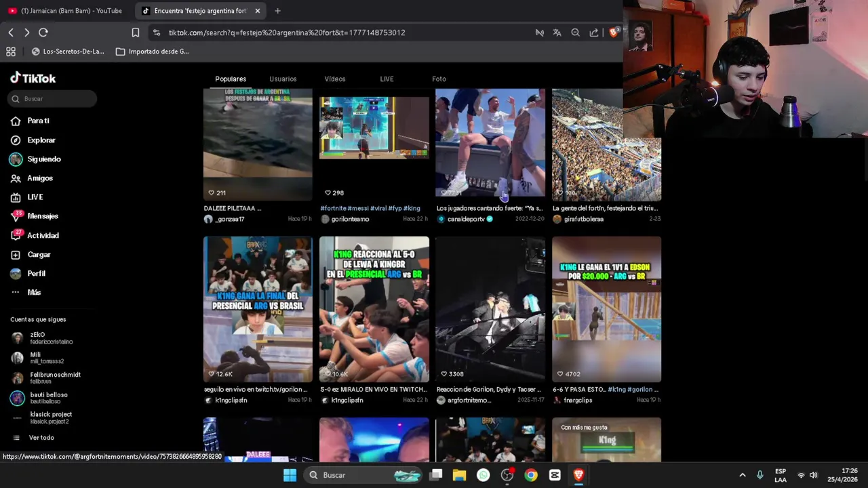Click Cargar upload icon
Image resolution: width=868 pixels, height=488 pixels.
[16, 255]
